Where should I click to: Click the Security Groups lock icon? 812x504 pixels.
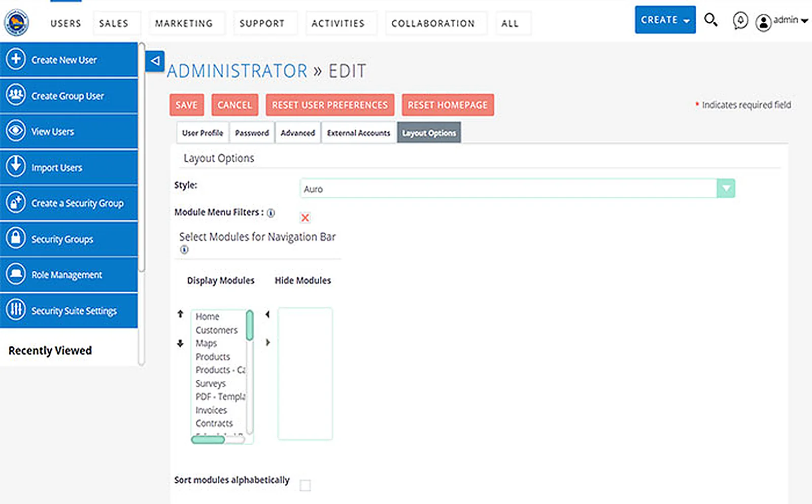pos(16,238)
